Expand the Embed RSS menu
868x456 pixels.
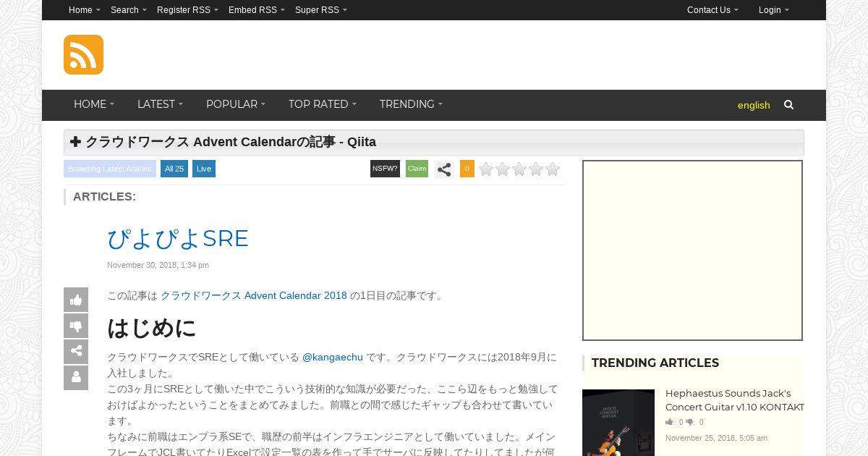(256, 10)
